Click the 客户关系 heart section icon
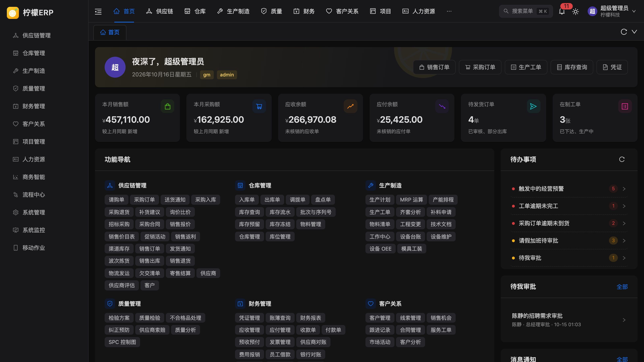Viewport: 644px width, 362px height. click(371, 303)
